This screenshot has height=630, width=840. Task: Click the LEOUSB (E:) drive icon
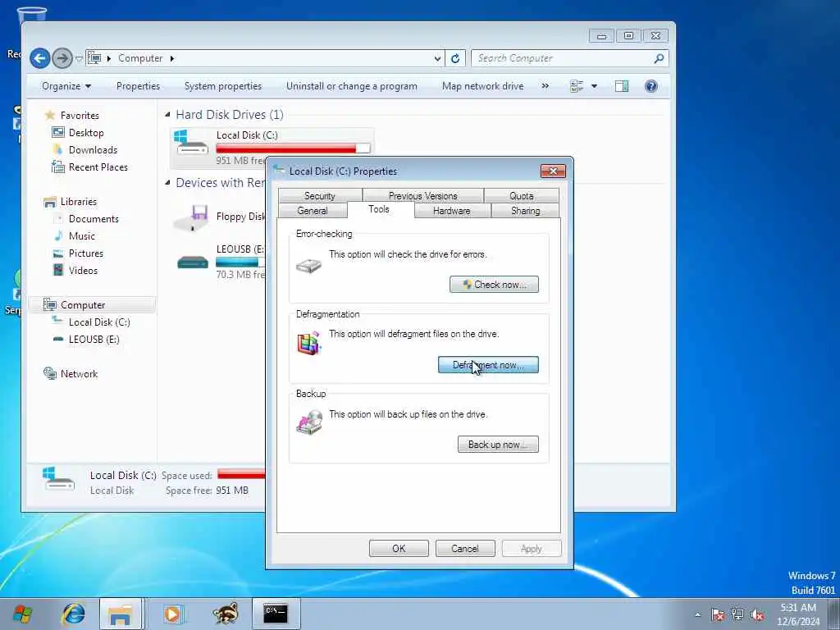coord(192,262)
